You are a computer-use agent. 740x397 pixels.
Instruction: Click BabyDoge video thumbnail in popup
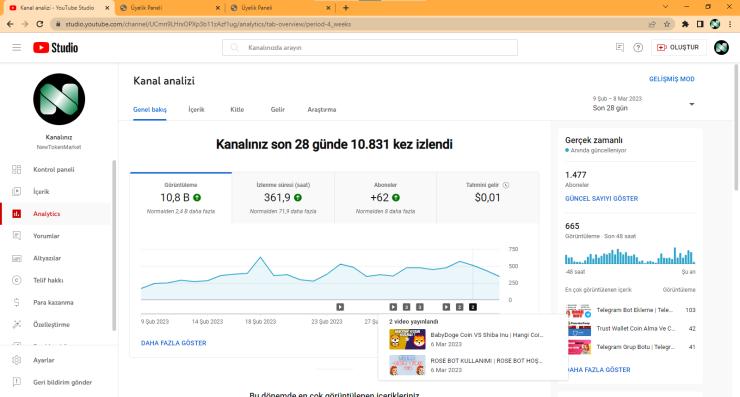click(x=407, y=339)
